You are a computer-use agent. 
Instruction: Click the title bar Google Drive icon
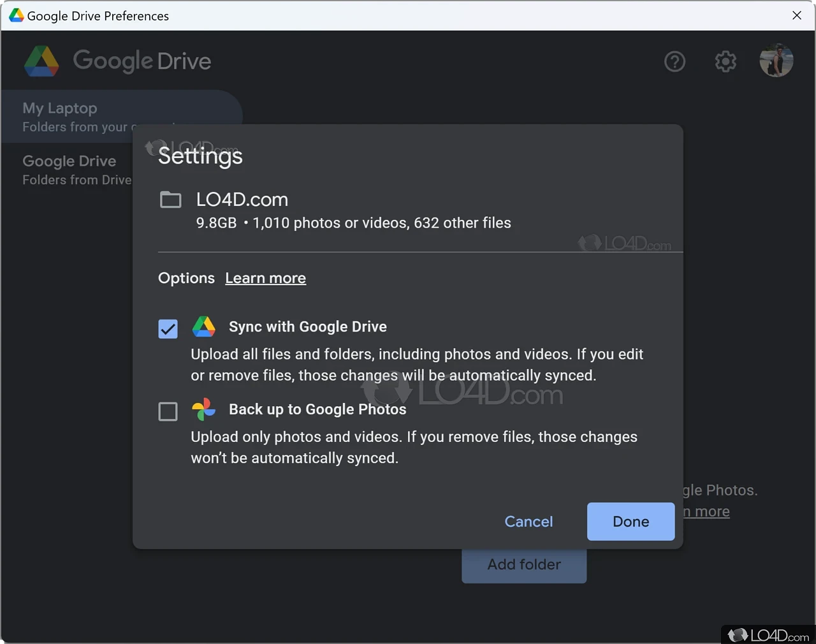[16, 15]
